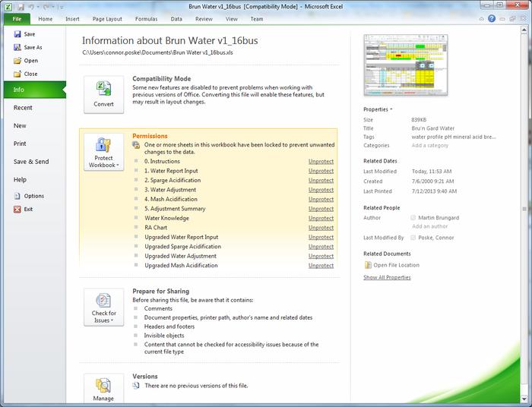Unprotect the Upgraded Sparge Acidification sheet

pyautogui.click(x=321, y=247)
